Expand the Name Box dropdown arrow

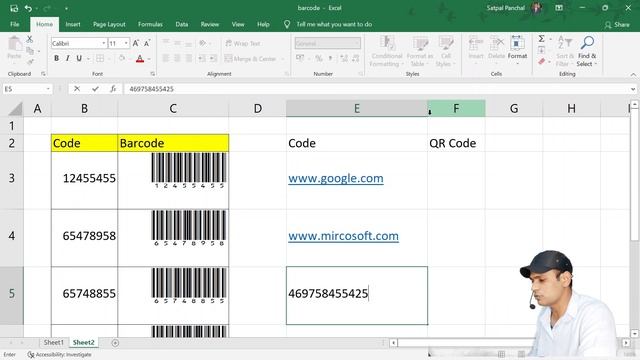tap(48, 89)
